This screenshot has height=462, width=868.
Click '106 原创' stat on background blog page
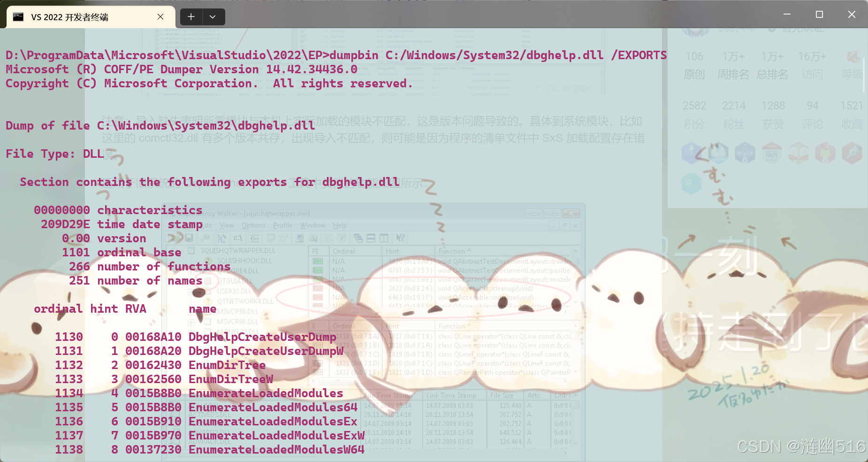coord(694,65)
